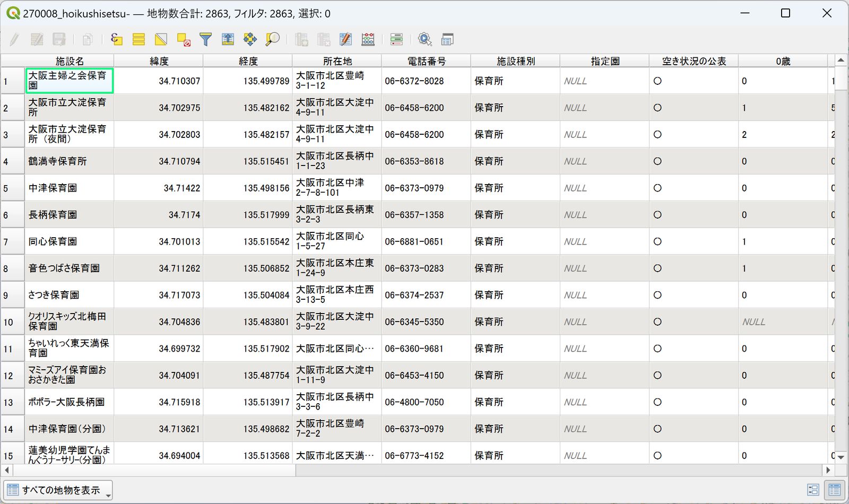Open Organize Columns icon with pencil
Screen dimensions: 849x504
coord(345,39)
